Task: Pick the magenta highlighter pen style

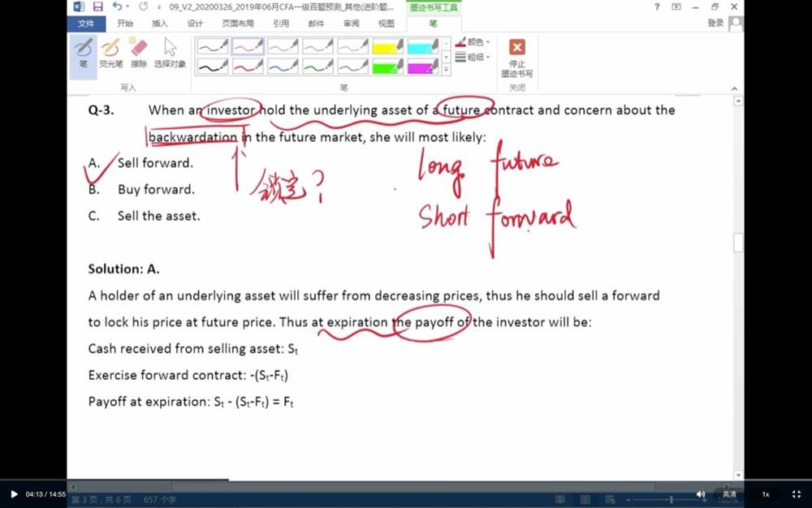Action: tap(422, 67)
